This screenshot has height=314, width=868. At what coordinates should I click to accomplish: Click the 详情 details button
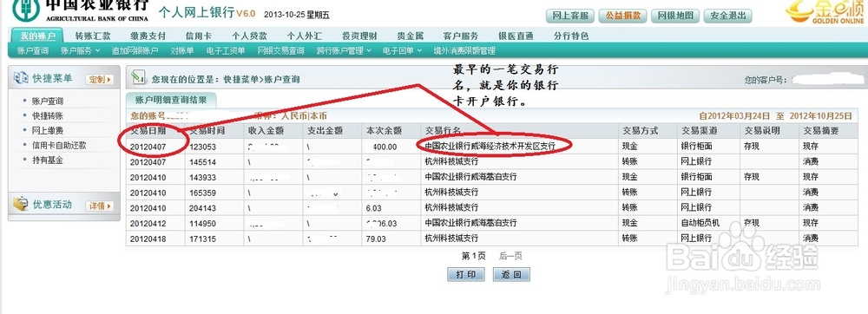pos(99,206)
